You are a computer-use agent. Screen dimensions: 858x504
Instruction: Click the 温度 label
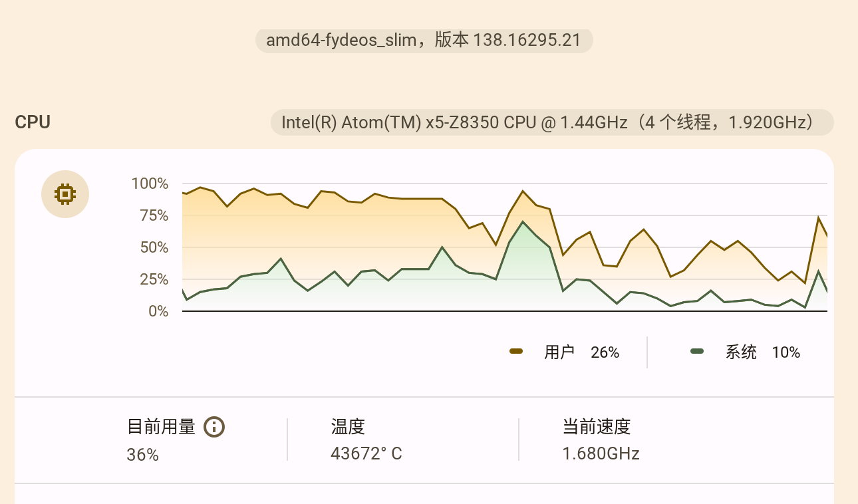pos(348,426)
